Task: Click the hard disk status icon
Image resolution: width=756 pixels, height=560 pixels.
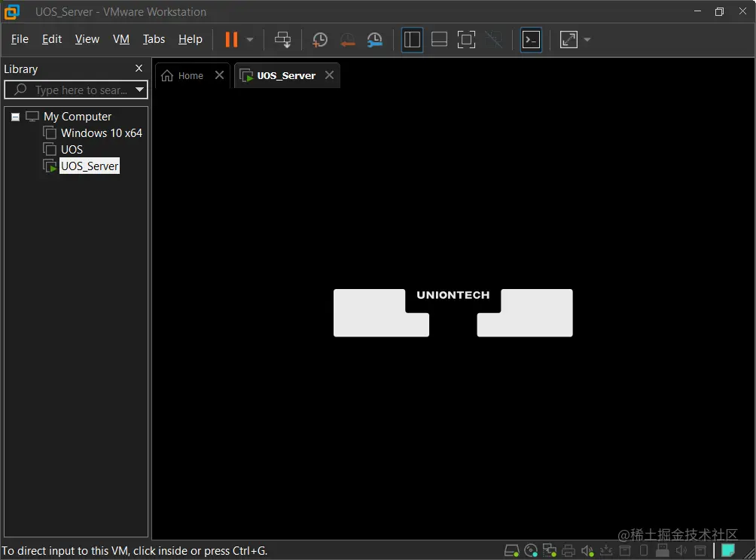Action: pyautogui.click(x=511, y=550)
